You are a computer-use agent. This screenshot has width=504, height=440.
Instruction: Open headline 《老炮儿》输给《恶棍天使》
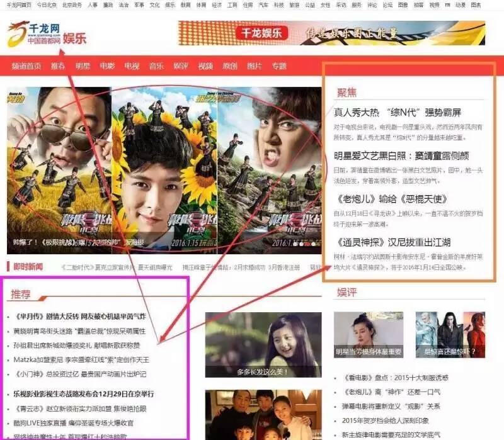click(x=391, y=199)
